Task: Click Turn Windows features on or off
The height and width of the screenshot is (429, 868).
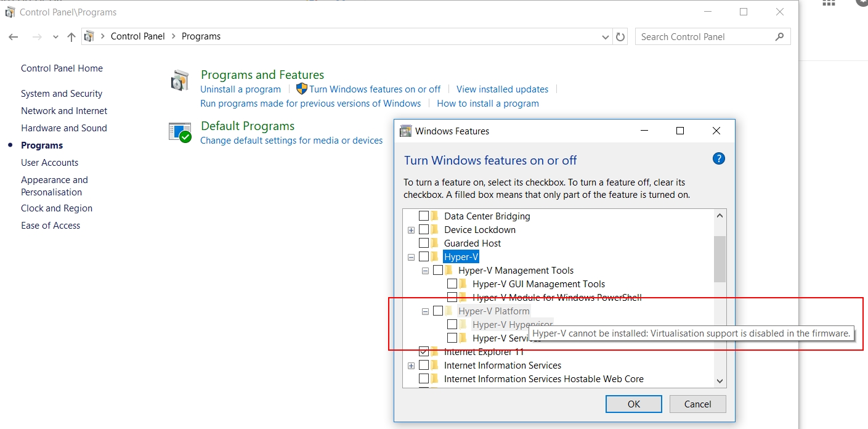Action: pyautogui.click(x=375, y=89)
